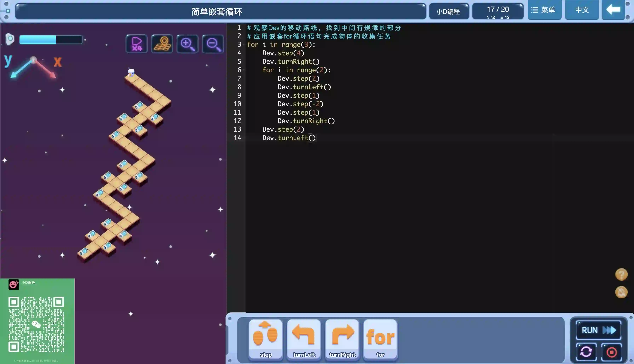Viewport: 634px width, 364px height.
Task: Open the 17 / 20 level progress selector
Action: point(498,11)
